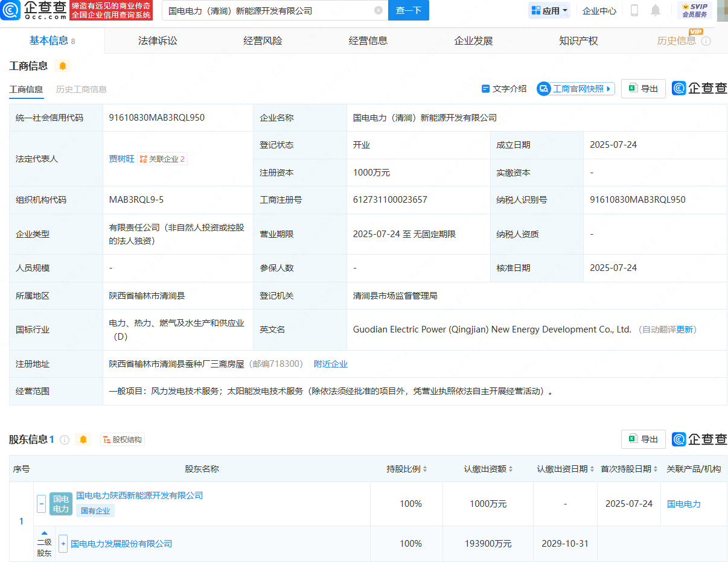Image resolution: width=728 pixels, height=563 pixels.
Task: Collapse shareholder row with minus button
Action: (41, 504)
